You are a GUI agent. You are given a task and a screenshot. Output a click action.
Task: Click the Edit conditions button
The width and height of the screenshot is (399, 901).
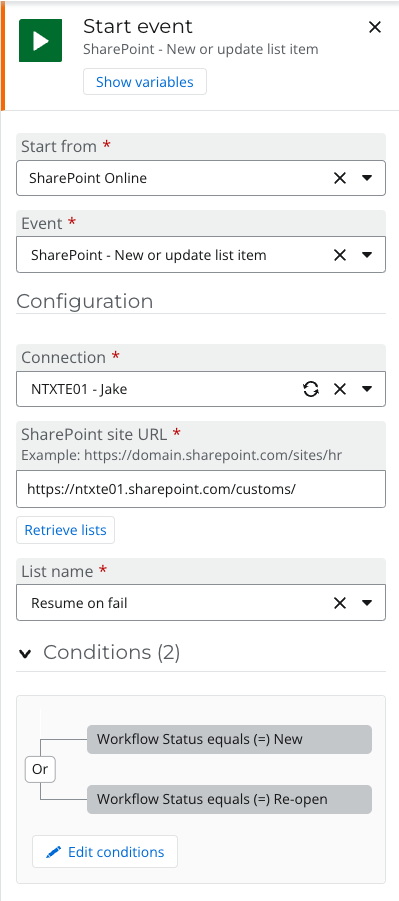(x=105, y=852)
